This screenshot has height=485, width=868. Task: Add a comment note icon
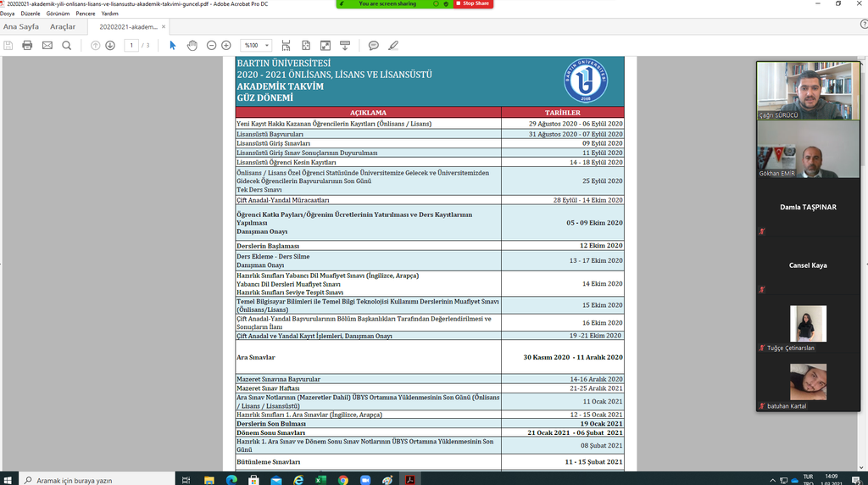point(374,45)
